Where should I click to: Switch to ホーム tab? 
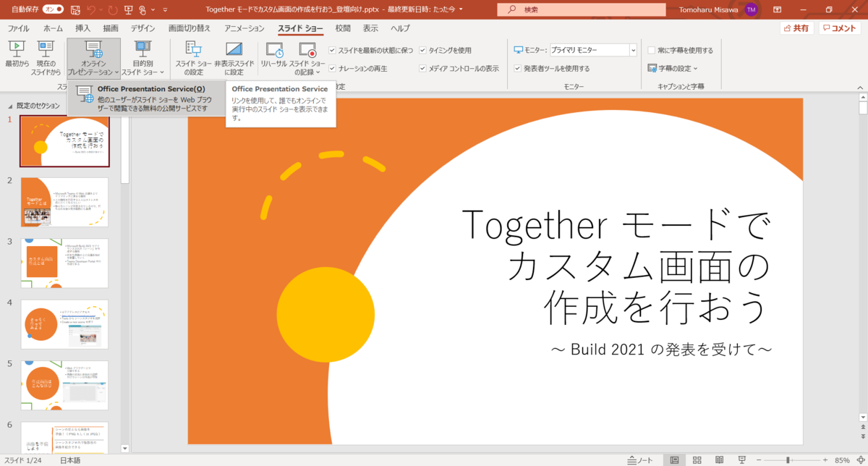53,28
